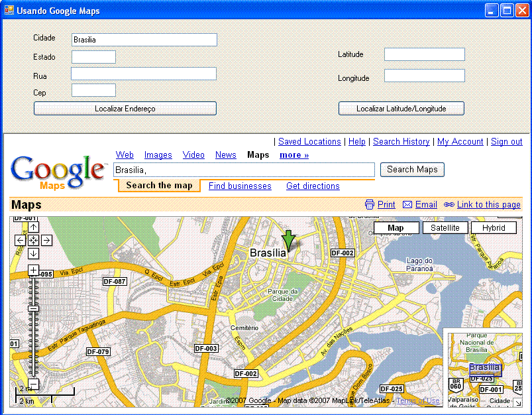Viewport: 532px width, 415px height.
Task: Click the Localizar Endereço button
Action: tap(125, 109)
